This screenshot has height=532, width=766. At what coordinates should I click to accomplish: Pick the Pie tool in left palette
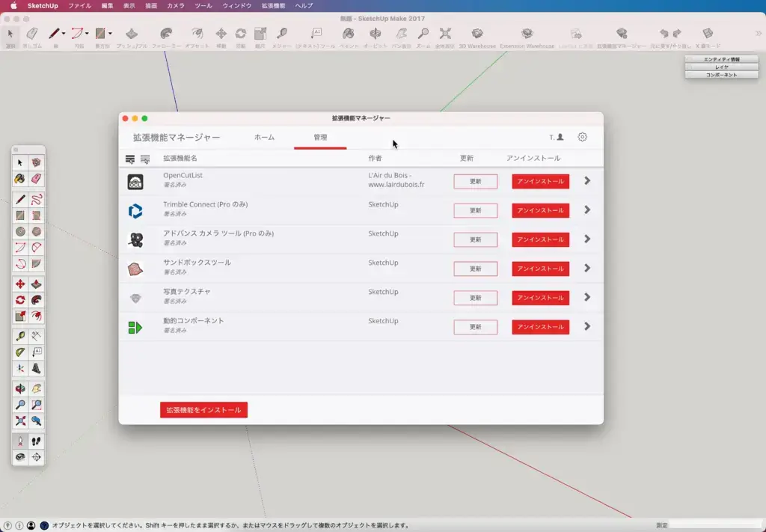[x=36, y=264]
